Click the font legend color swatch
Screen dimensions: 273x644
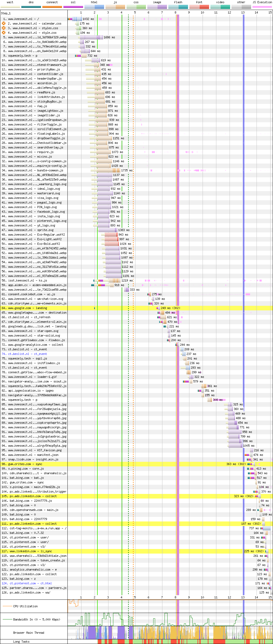click(x=199, y=7)
